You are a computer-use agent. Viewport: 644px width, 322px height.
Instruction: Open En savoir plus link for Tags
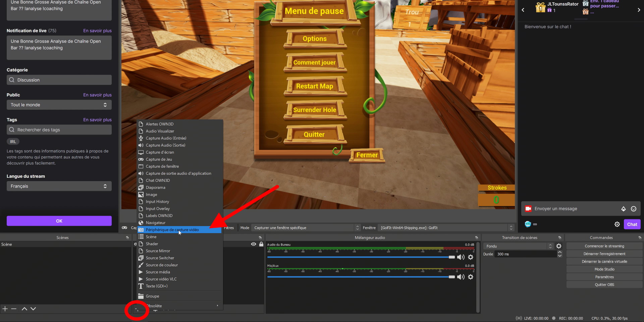click(x=97, y=120)
